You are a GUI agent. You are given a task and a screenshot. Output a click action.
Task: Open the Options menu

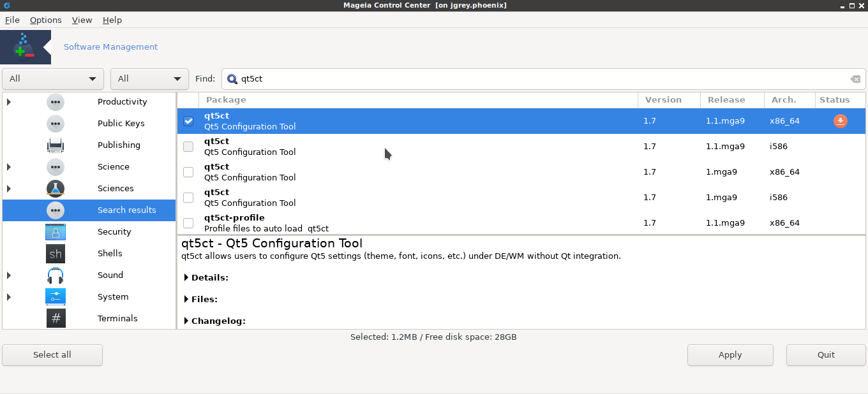[46, 20]
